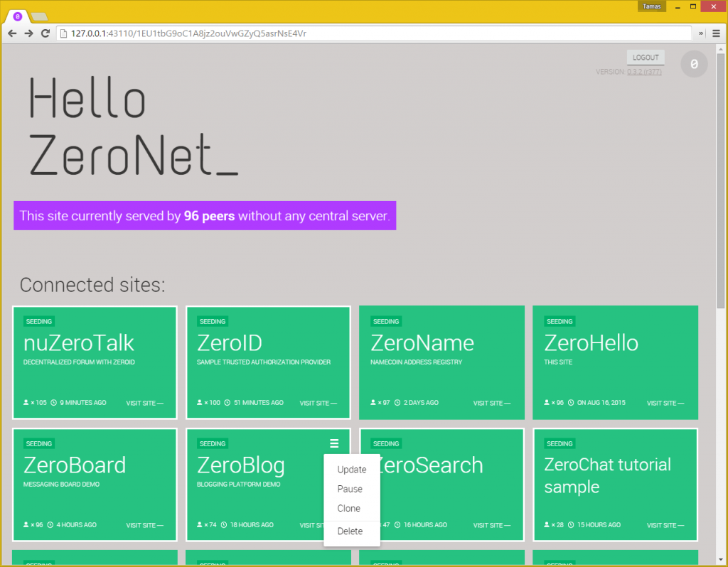Reload the page with refresh icon
Image resolution: width=728 pixels, height=567 pixels.
coord(45,33)
